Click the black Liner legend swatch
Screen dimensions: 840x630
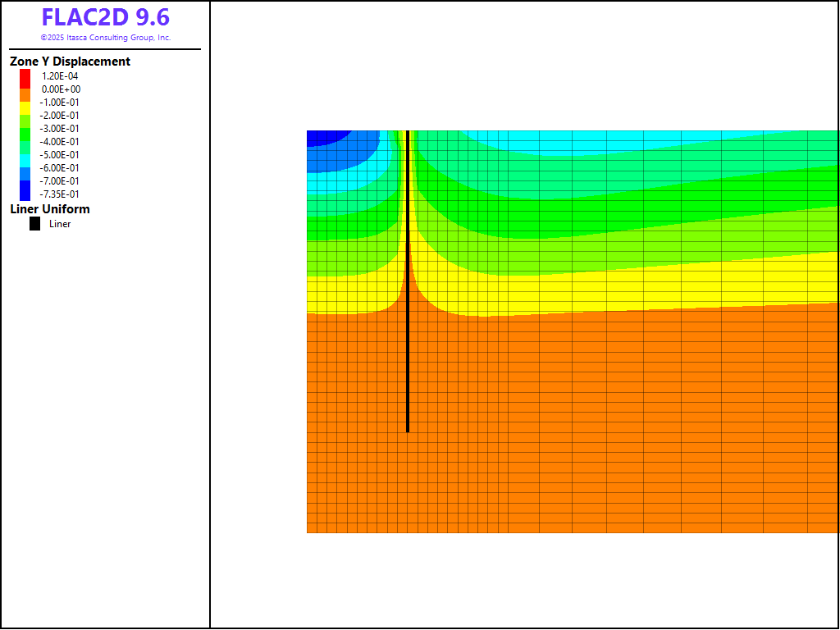pyautogui.click(x=34, y=224)
